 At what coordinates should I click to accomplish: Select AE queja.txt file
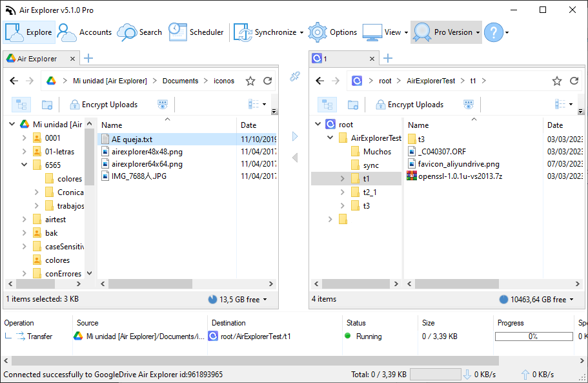click(132, 139)
